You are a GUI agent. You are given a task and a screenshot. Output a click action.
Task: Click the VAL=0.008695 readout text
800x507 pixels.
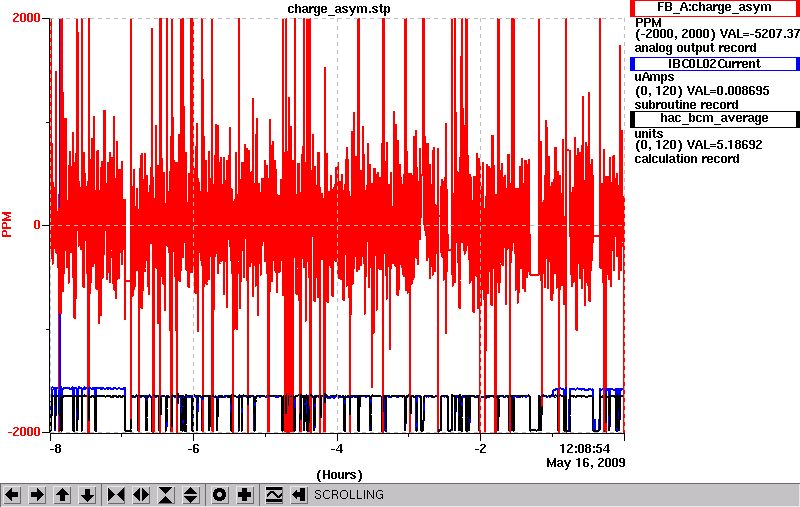728,91
